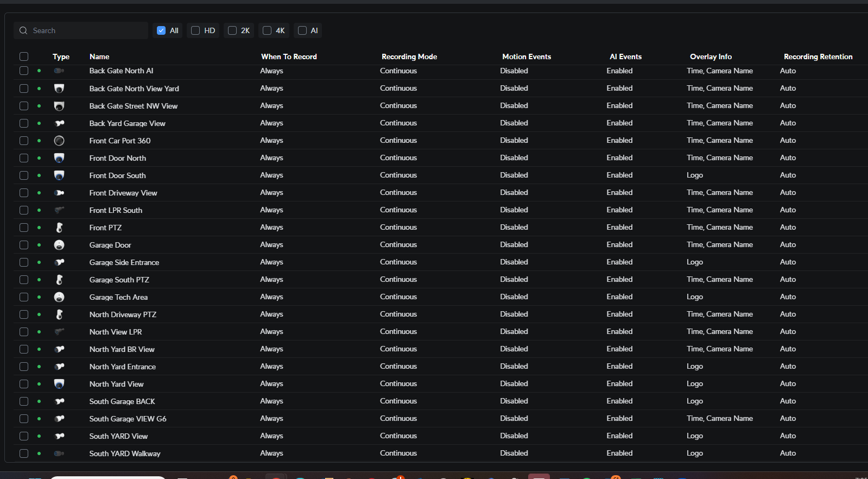This screenshot has width=868, height=479.
Task: Tick the select-all checkbox in header
Action: 24,56
